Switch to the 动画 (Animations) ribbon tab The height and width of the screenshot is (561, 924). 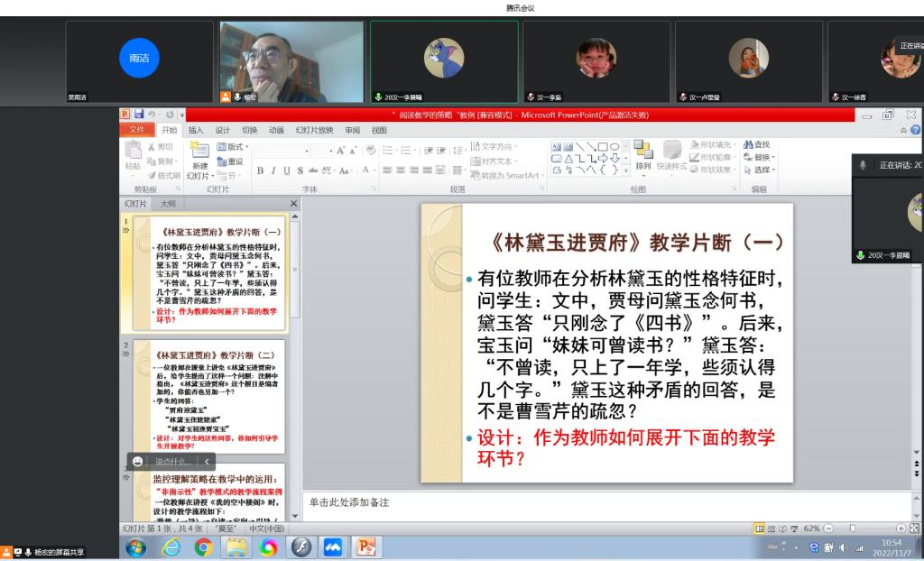[276, 130]
